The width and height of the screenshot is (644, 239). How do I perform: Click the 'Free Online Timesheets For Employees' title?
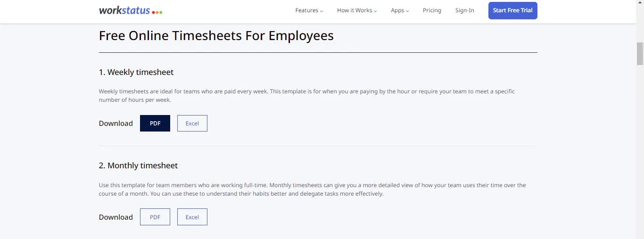216,36
